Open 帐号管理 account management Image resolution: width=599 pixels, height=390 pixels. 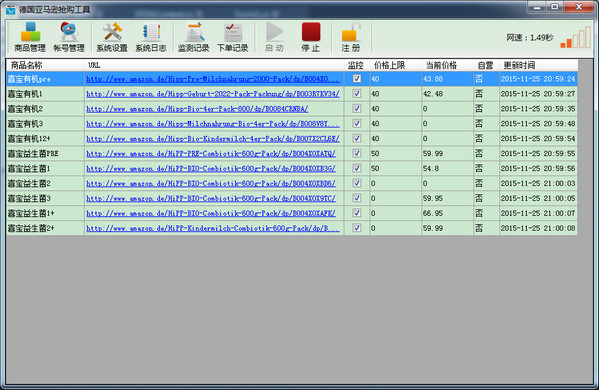click(69, 37)
